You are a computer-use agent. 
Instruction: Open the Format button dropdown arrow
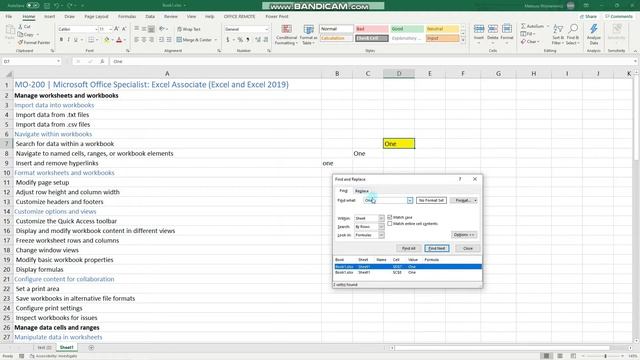(x=476, y=200)
